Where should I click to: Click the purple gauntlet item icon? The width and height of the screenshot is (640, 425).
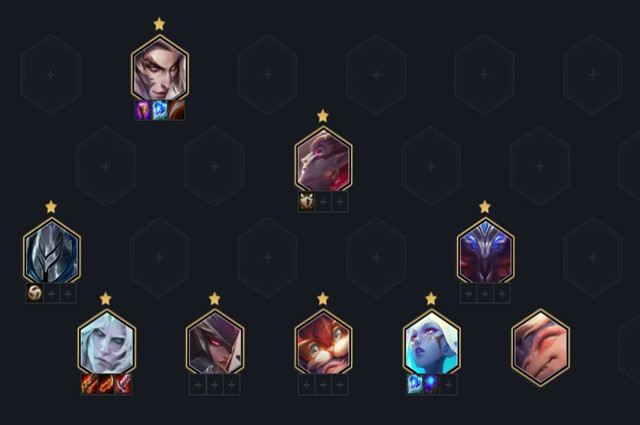143,110
